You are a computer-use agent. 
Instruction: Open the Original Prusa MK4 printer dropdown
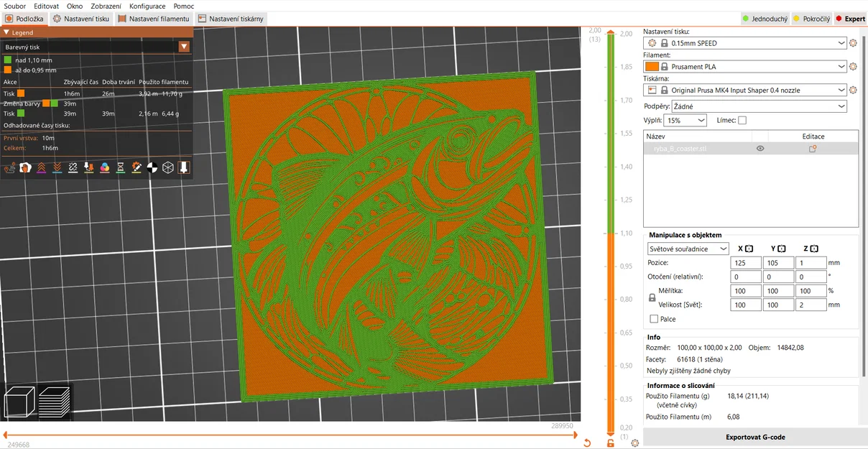pyautogui.click(x=745, y=91)
